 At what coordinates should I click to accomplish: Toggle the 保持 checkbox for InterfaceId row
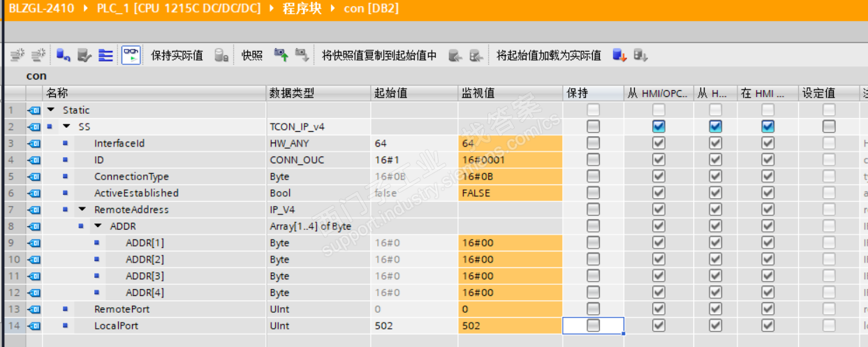click(x=593, y=143)
